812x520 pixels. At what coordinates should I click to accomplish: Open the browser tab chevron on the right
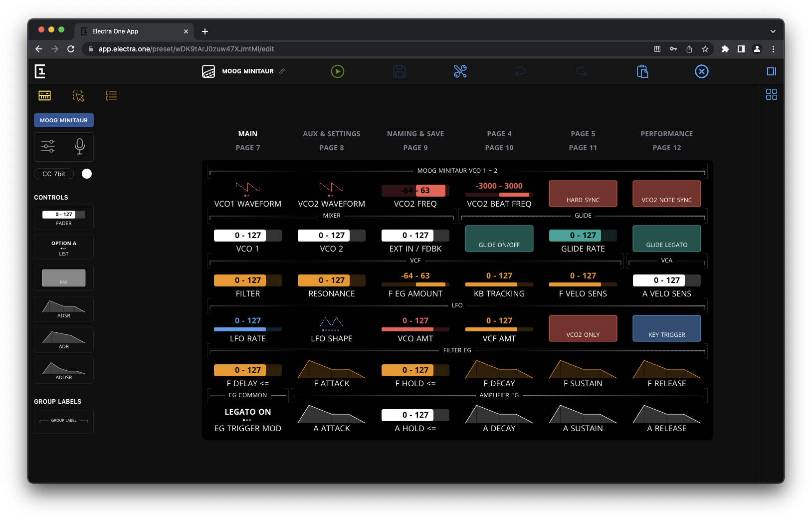click(x=774, y=31)
